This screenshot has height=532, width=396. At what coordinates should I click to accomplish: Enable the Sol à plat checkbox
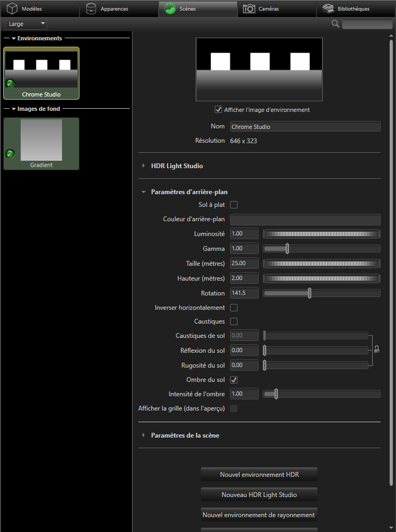pyautogui.click(x=234, y=205)
